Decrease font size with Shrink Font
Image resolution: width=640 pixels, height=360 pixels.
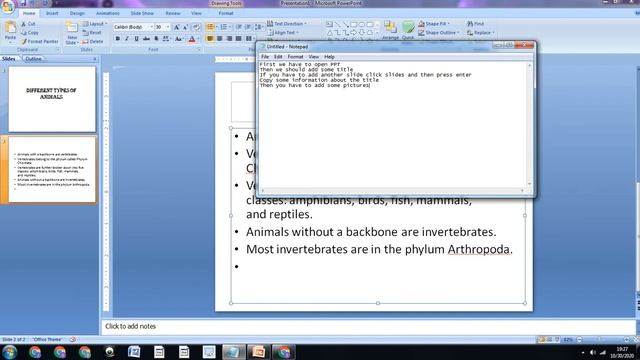point(185,27)
